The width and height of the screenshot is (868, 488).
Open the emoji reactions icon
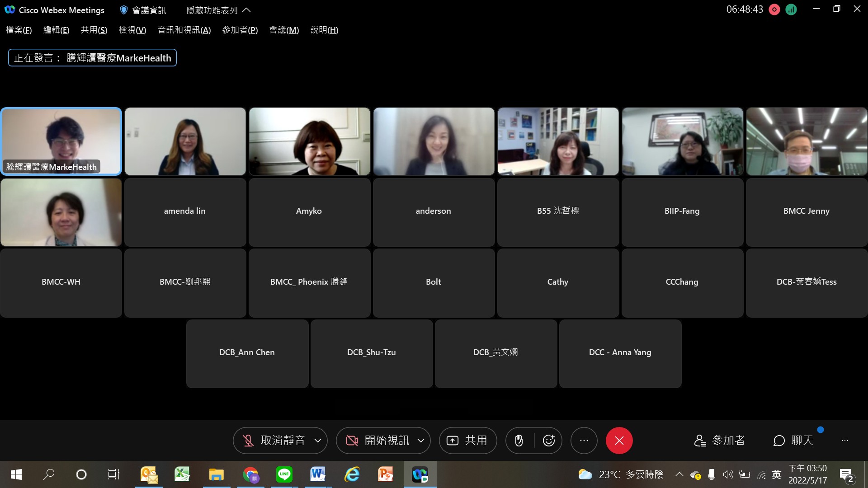(548, 441)
